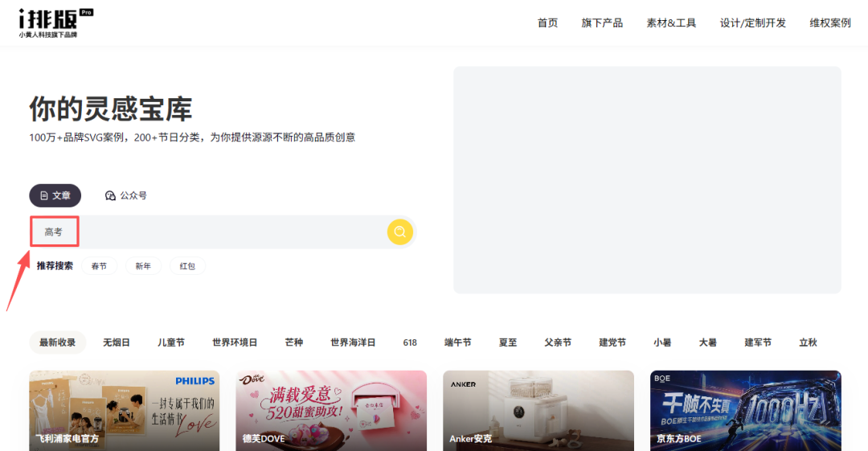Click the i排版 Pro logo
This screenshot has width=868, height=451.
(56, 23)
